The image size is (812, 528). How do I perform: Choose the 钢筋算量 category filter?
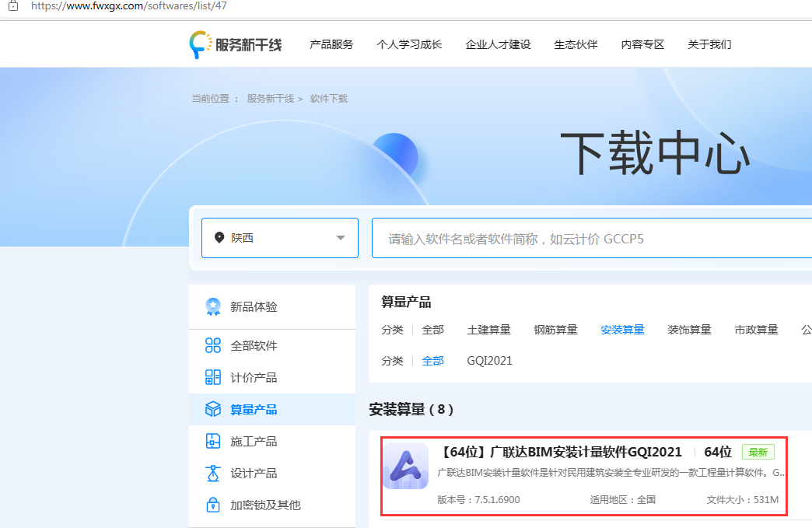click(555, 330)
